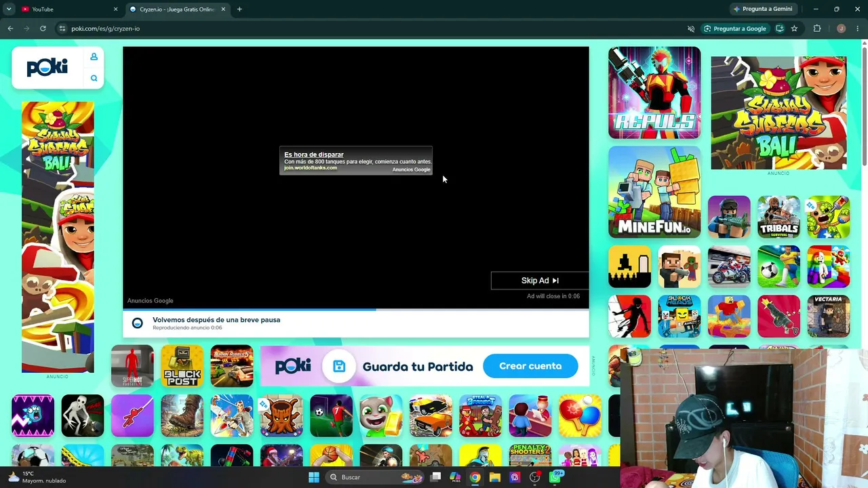868x488 pixels.
Task: Open the MineFun.io game thumbnail
Action: tap(654, 192)
